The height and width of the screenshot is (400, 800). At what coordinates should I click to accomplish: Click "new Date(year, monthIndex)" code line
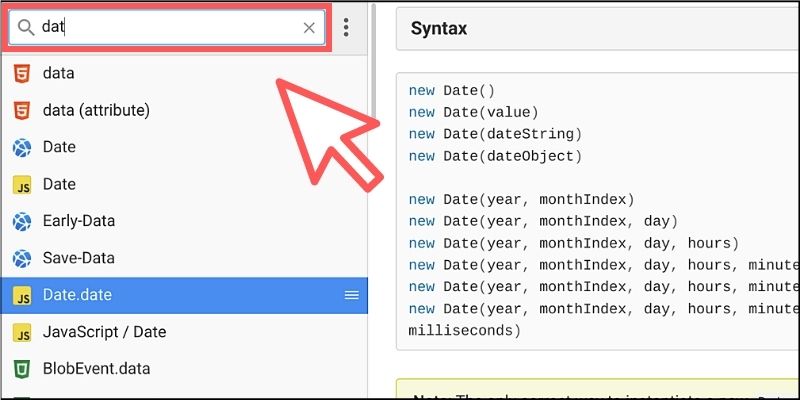(521, 199)
